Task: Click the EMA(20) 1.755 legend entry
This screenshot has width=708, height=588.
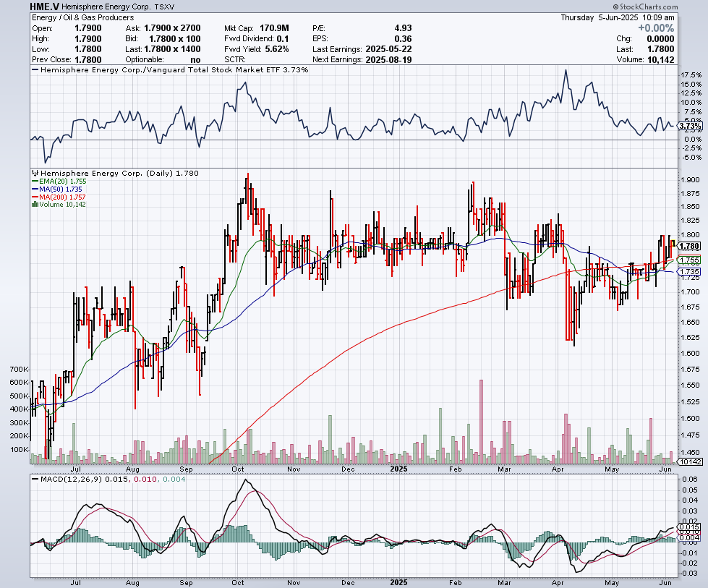Action: tap(59, 181)
